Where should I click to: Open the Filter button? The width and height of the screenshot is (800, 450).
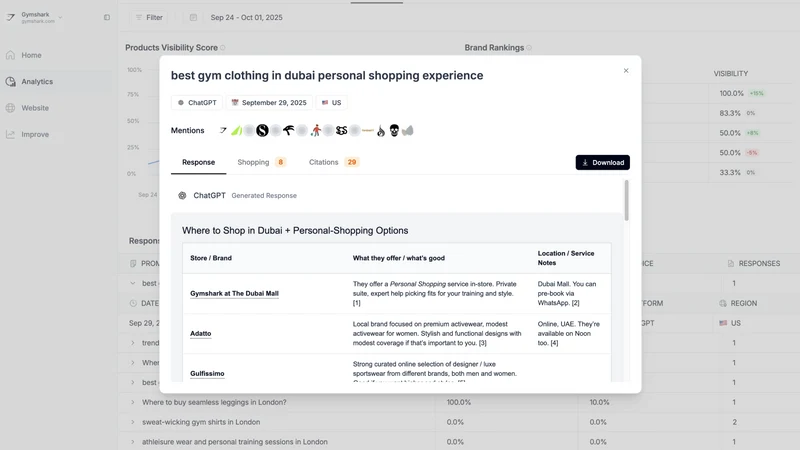coord(149,17)
